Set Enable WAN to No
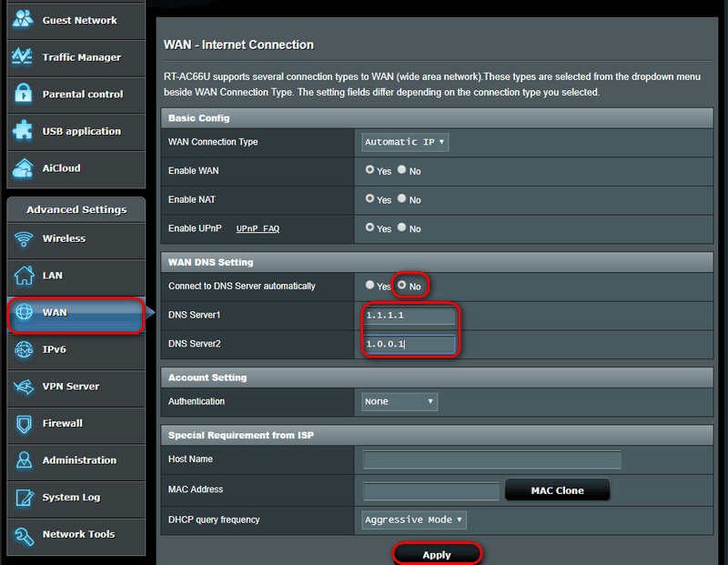728x565 pixels. (x=402, y=170)
